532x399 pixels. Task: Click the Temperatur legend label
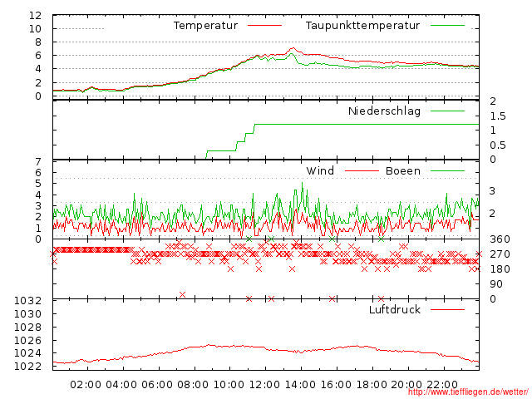205,26
